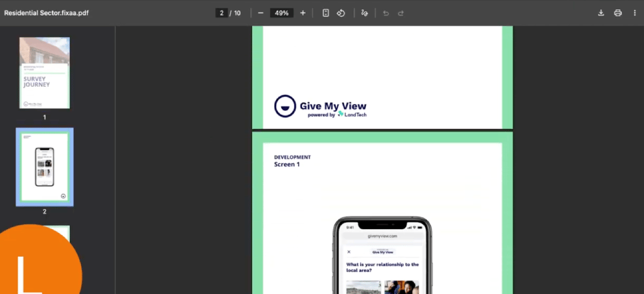Click the 49% zoom level field
644x294 pixels.
pos(282,13)
